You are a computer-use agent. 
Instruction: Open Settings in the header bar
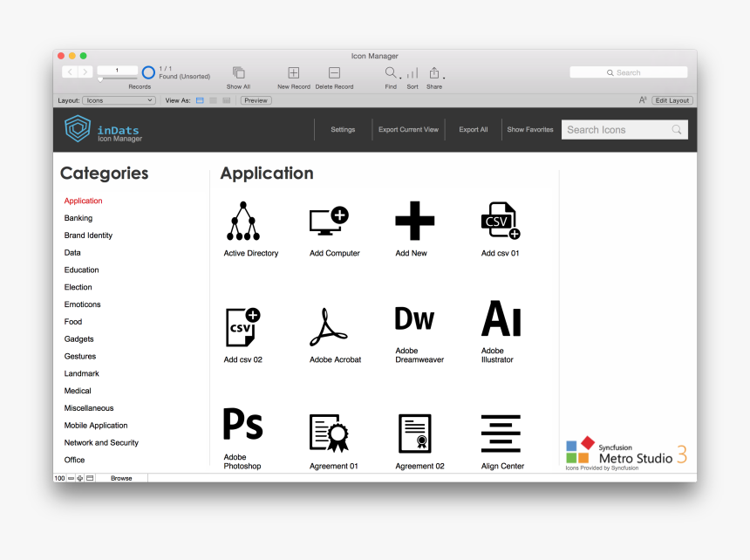pos(343,130)
